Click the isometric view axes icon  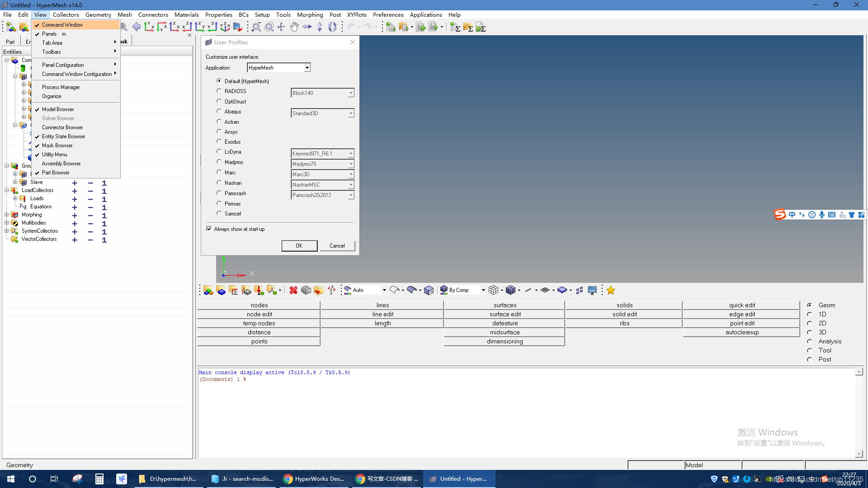tap(225, 27)
